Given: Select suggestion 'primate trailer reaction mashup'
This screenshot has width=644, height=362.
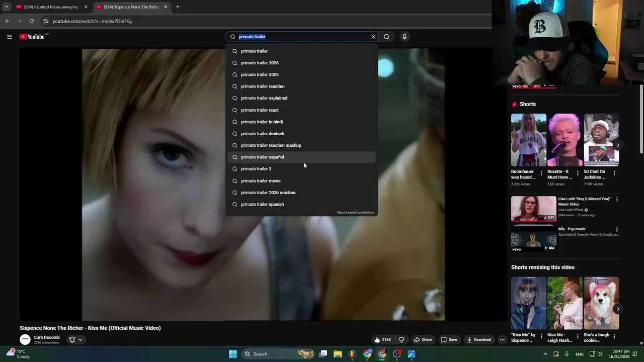Looking at the screenshot, I should (301, 145).
